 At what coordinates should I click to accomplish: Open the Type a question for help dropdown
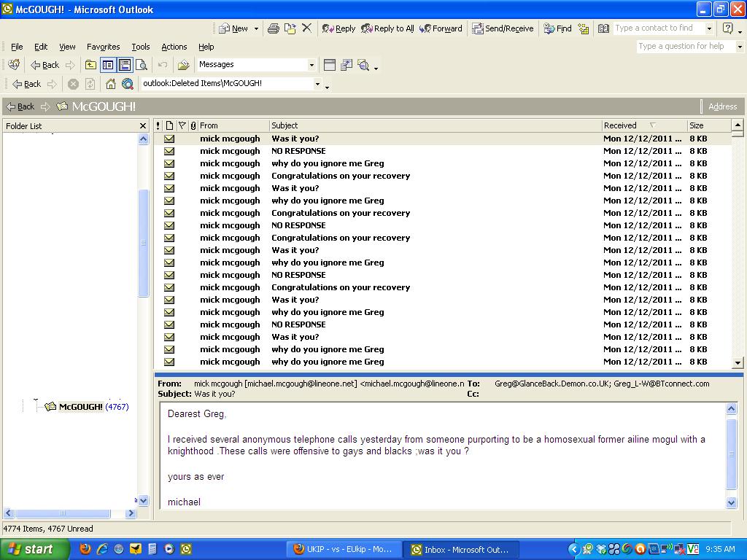click(740, 47)
